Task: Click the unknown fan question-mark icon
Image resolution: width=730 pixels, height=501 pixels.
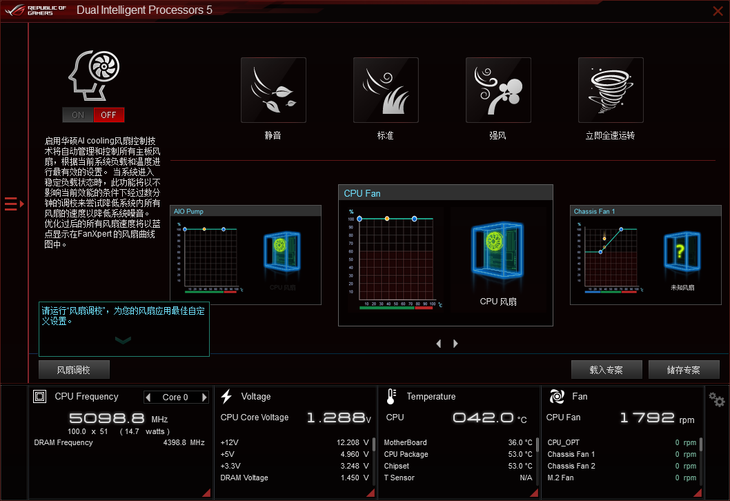Action: (682, 252)
